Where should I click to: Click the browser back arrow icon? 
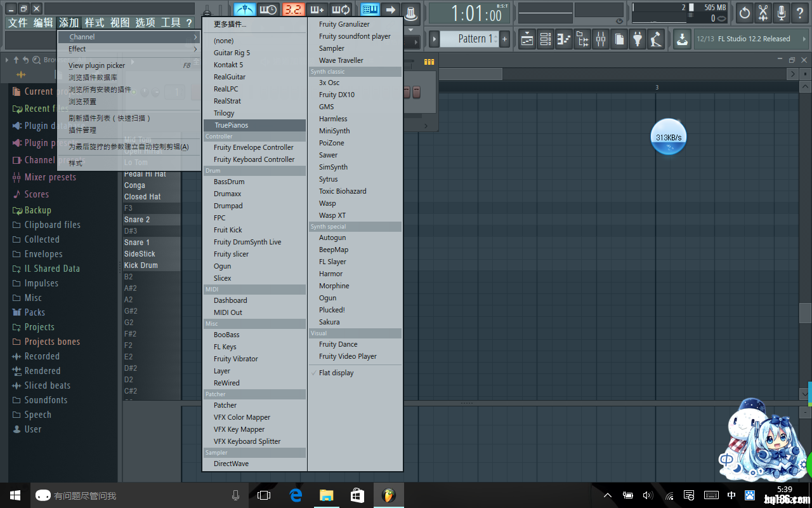(25, 60)
